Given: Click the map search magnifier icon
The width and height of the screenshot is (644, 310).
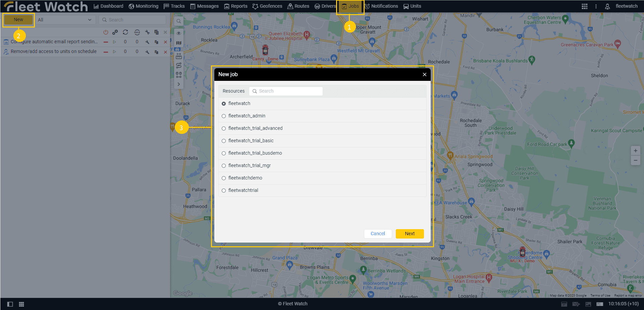Looking at the screenshot, I should pyautogui.click(x=179, y=21).
